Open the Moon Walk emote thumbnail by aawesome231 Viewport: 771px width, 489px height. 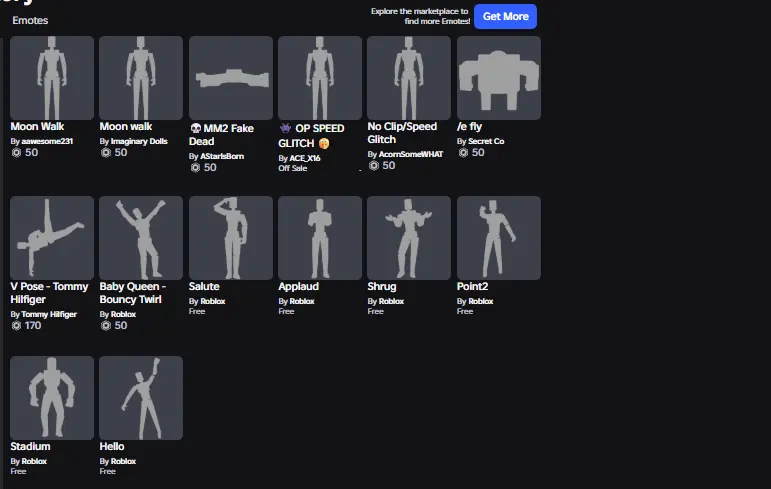tap(52, 78)
